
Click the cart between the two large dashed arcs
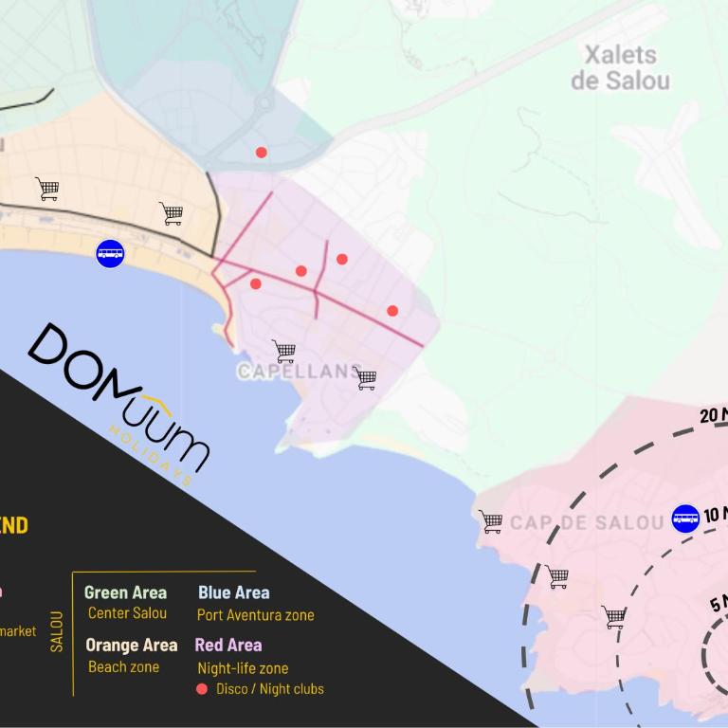click(x=556, y=576)
